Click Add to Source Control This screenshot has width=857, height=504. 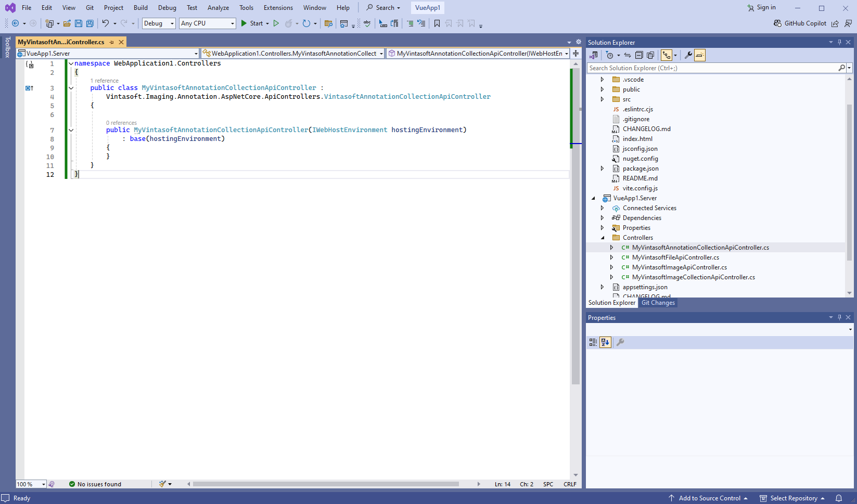click(709, 498)
